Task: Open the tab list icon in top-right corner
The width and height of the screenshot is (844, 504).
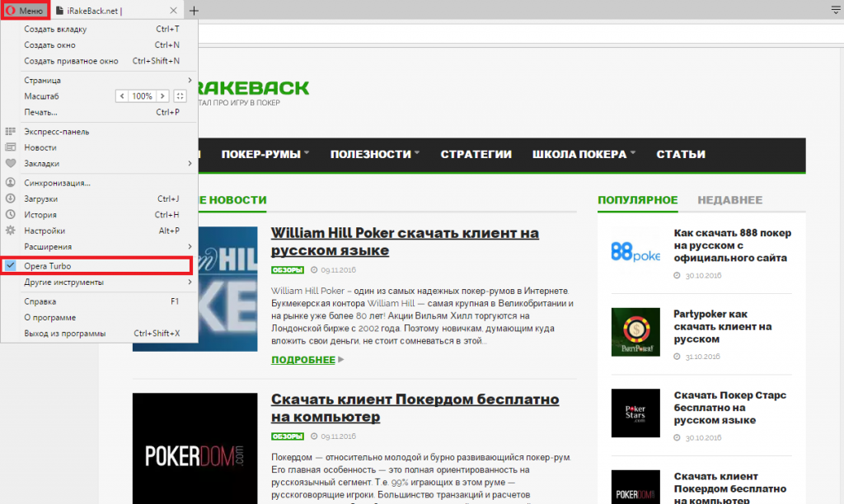Action: [836, 10]
